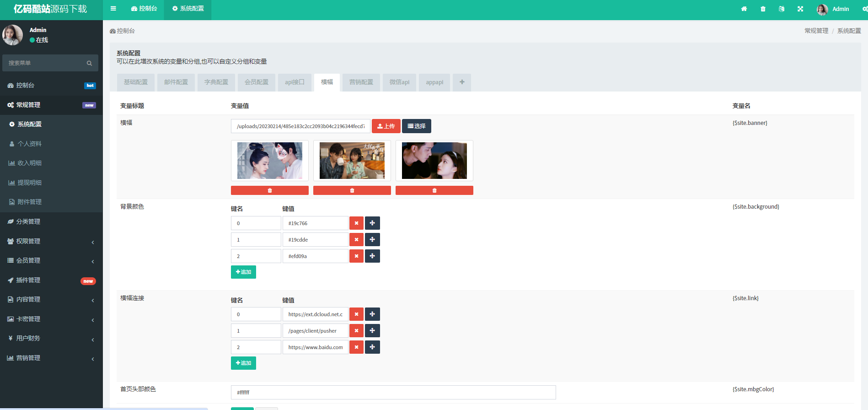Screen dimensions: 868x410
Task: Click the red 上传 upload button
Action: point(386,126)
